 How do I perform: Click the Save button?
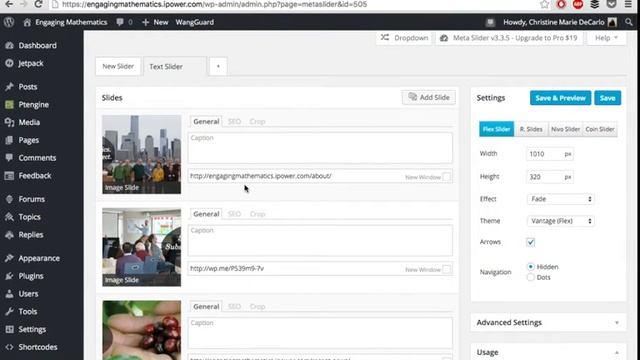click(607, 98)
